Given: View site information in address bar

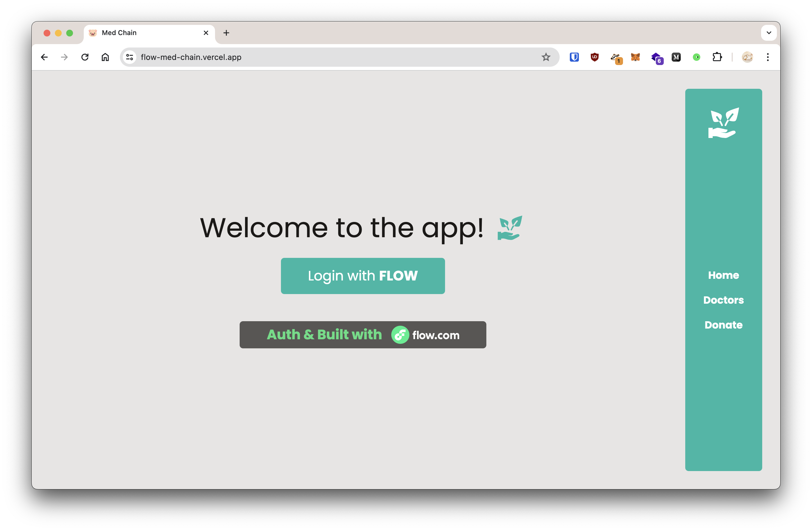Looking at the screenshot, I should [x=130, y=57].
